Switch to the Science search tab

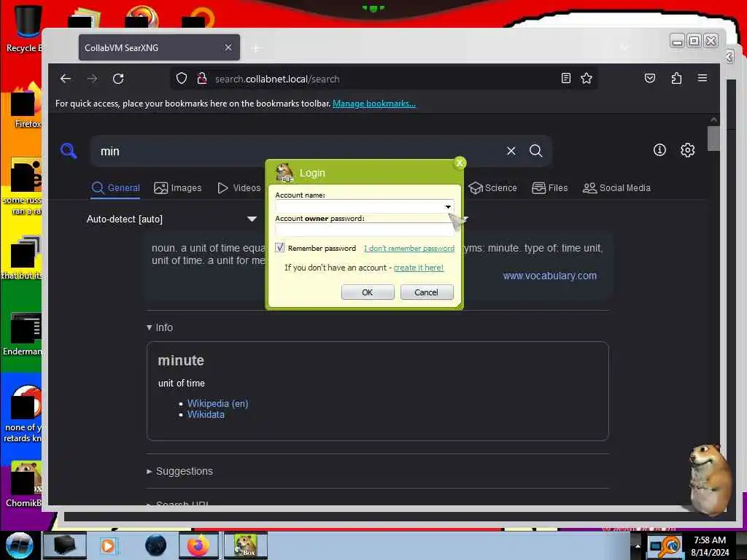pos(492,188)
